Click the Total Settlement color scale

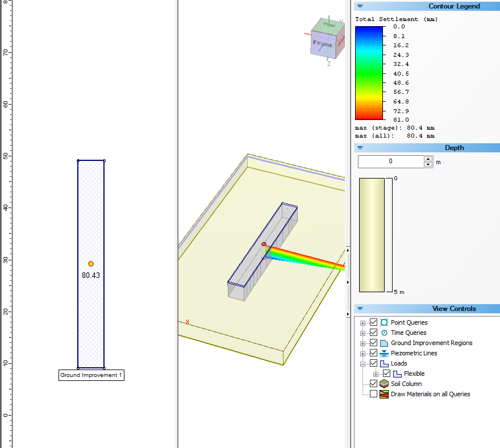tap(368, 73)
